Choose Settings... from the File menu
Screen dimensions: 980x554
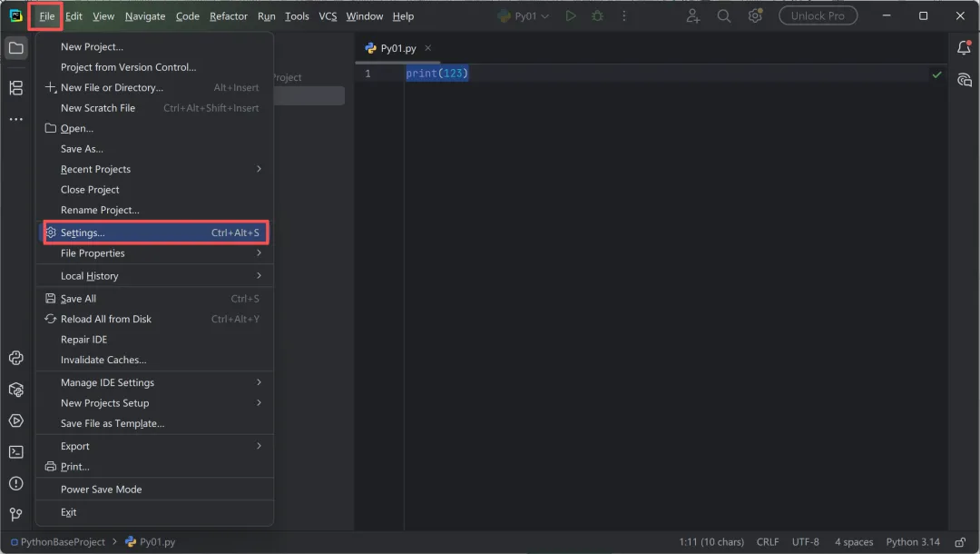click(155, 232)
